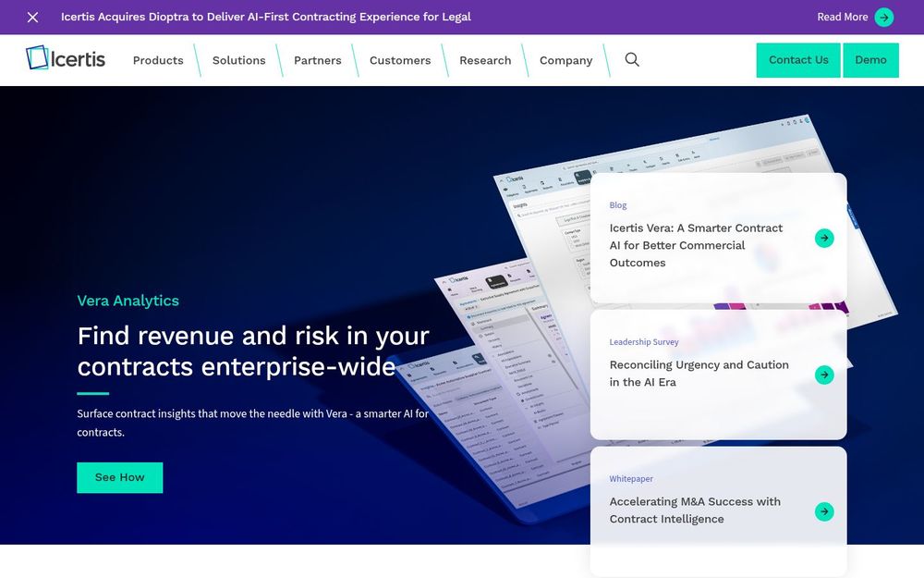The width and height of the screenshot is (924, 578).
Task: Click the arrow icon on Accelerating M&A card
Action: (824, 511)
